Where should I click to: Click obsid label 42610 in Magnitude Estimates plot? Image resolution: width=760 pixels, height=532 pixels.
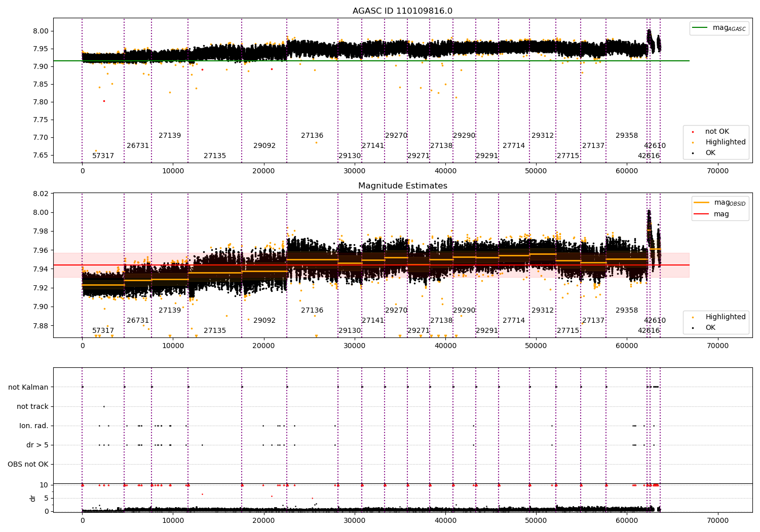(655, 321)
